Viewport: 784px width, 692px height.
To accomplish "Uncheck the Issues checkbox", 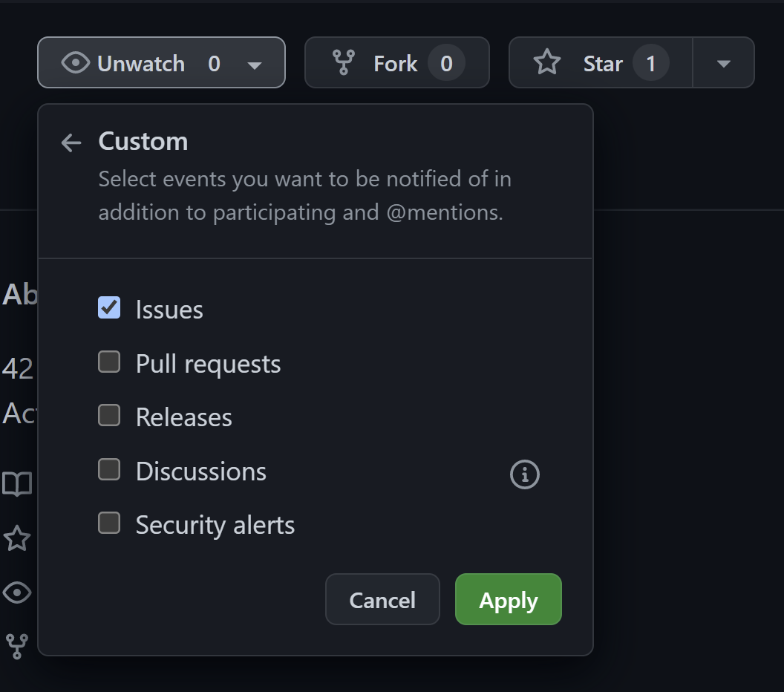I will pyautogui.click(x=109, y=308).
